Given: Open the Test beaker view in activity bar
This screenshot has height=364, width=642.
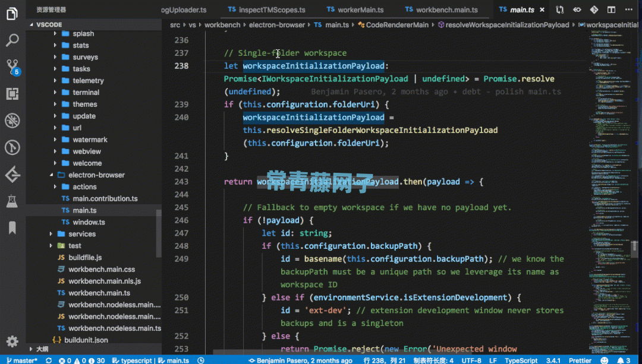Looking at the screenshot, I should (12, 201).
